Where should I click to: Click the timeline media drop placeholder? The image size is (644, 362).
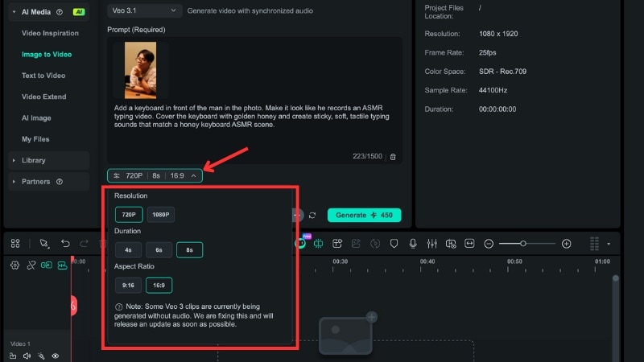point(345,335)
